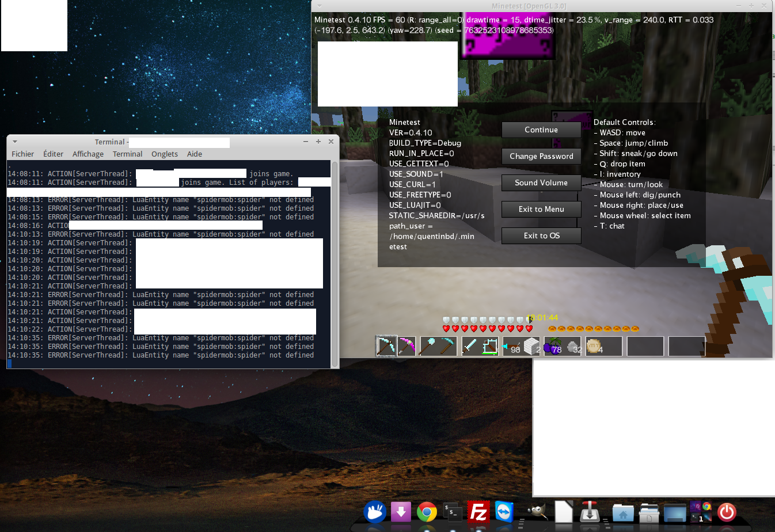Open the Minetest window menu arrow
The image size is (775, 532).
point(320,6)
